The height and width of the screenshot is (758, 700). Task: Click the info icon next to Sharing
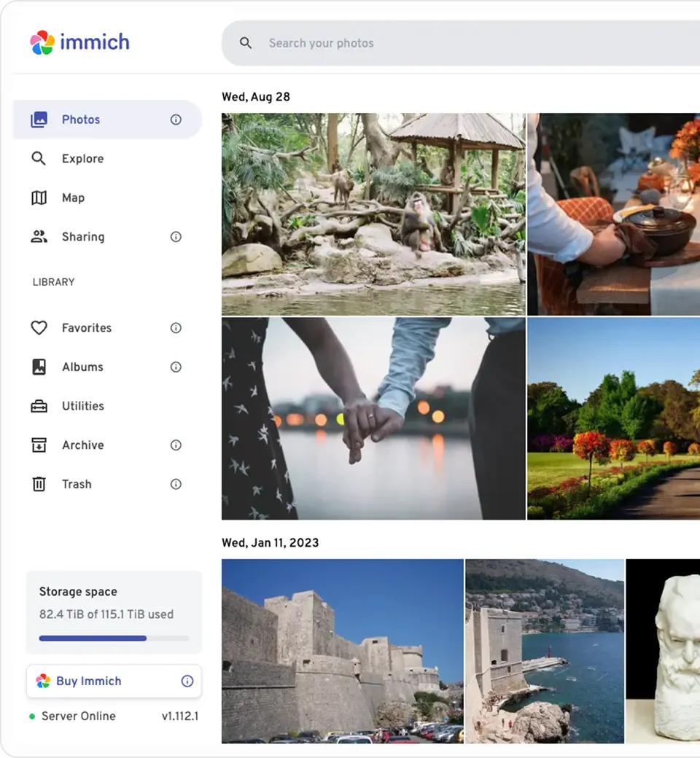click(176, 236)
